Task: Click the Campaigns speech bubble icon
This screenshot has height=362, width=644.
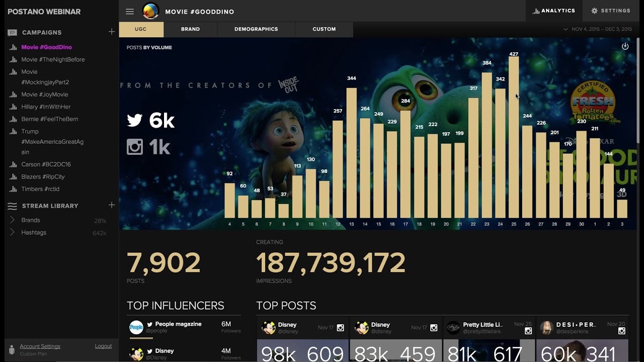Action: 12,33
